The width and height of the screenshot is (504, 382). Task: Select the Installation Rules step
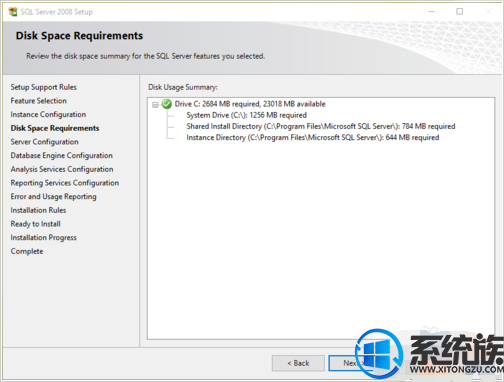pyautogui.click(x=38, y=210)
